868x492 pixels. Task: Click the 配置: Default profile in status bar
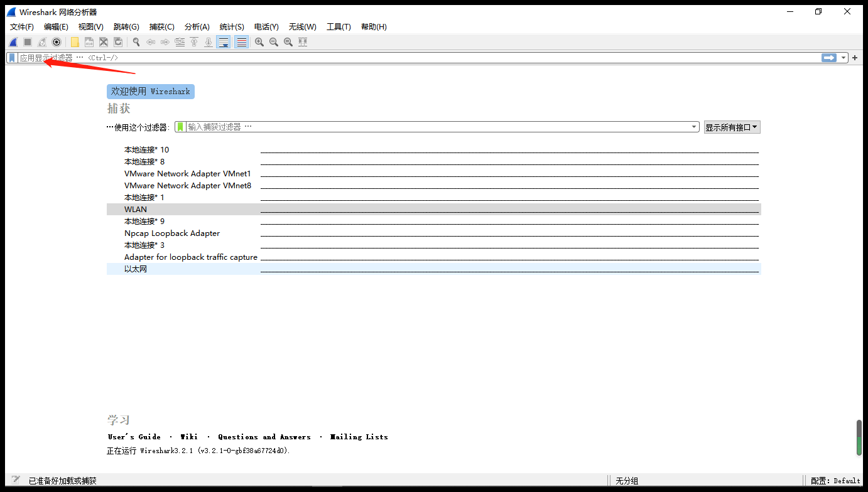[835, 481]
